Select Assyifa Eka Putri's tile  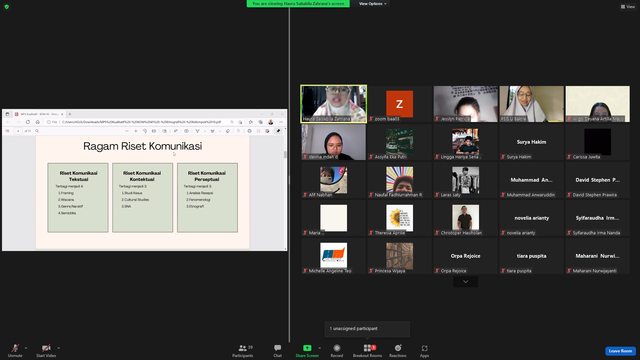pyautogui.click(x=399, y=142)
